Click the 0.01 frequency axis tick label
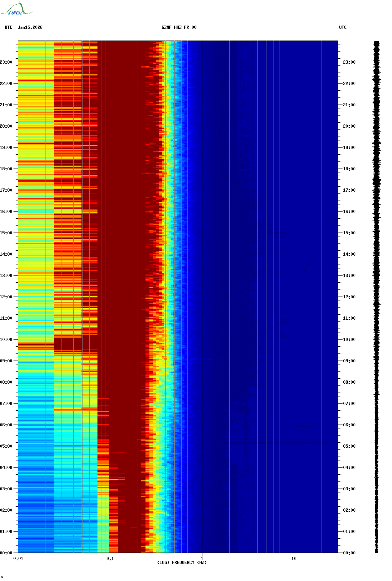The image size is (392, 581). pyautogui.click(x=18, y=558)
